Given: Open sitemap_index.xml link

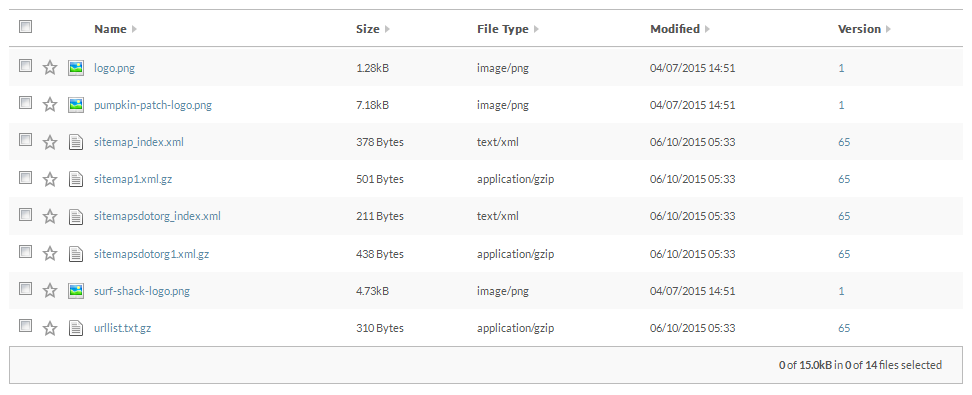Looking at the screenshot, I should [x=139, y=143].
